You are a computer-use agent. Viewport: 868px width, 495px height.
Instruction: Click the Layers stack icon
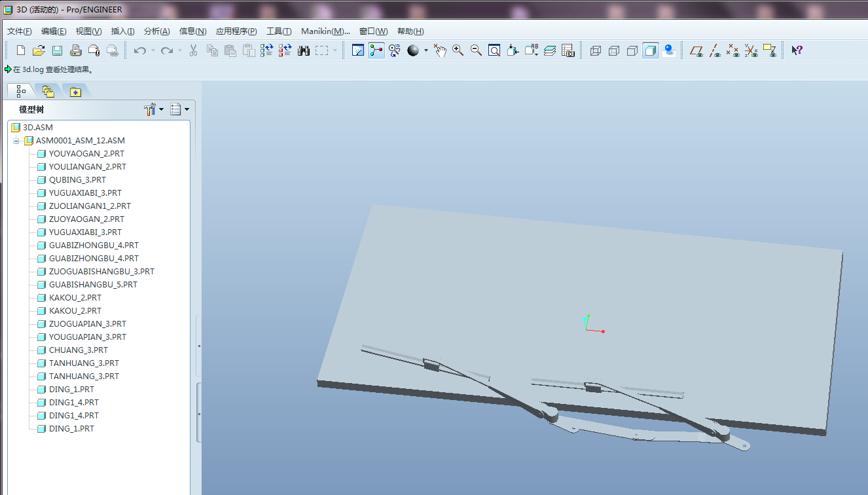click(x=550, y=50)
